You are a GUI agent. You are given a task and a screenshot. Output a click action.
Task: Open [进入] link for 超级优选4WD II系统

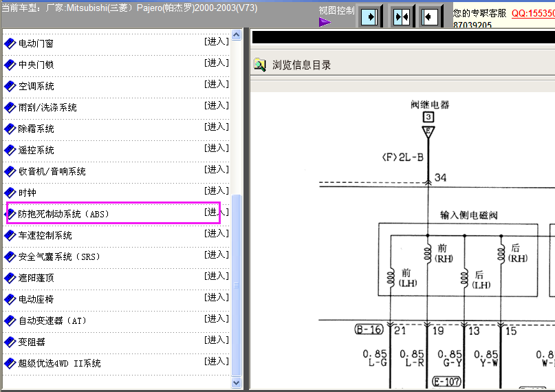[217, 361]
